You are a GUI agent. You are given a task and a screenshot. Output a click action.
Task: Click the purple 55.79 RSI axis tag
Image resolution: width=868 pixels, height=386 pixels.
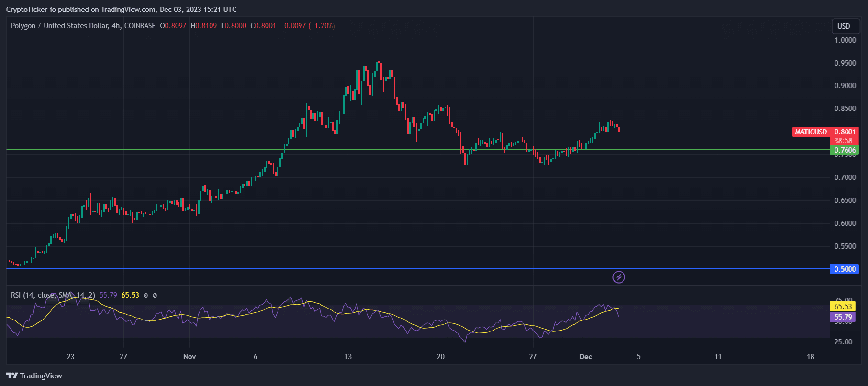coord(843,317)
